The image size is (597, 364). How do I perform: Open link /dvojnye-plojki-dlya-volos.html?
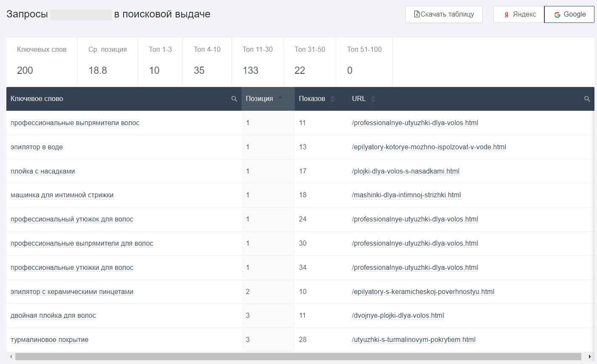398,316
